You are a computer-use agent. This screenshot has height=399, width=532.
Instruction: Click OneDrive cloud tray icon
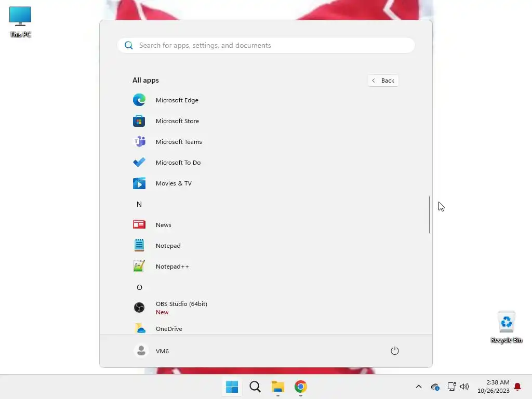click(x=435, y=387)
